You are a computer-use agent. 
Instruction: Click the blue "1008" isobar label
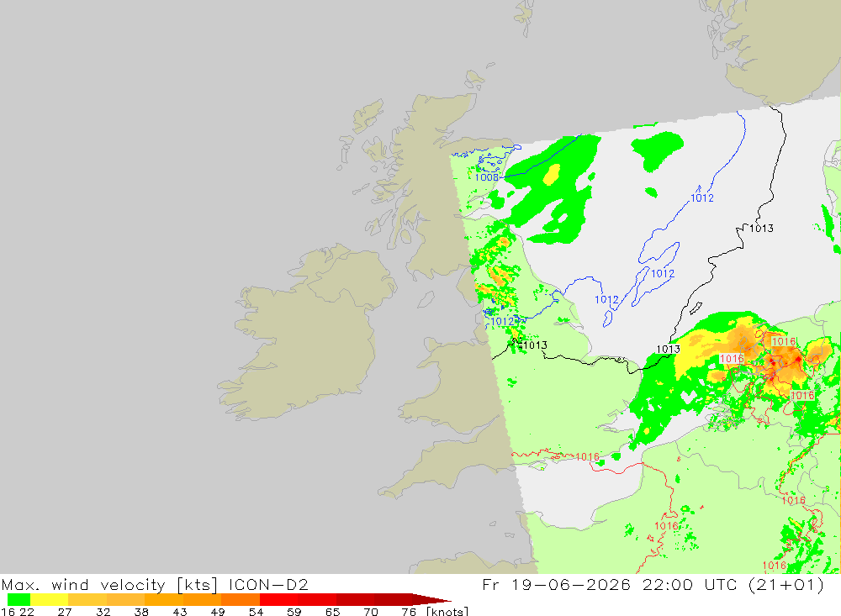click(x=487, y=177)
